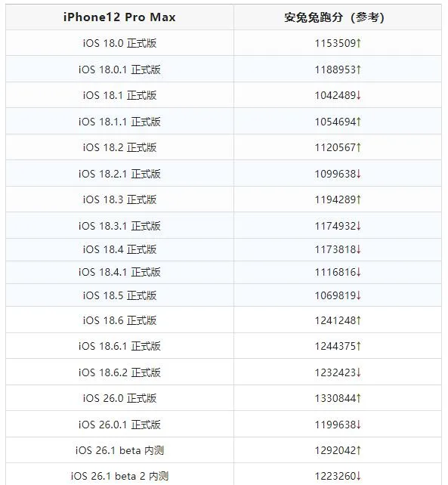This screenshot has width=448, height=485.
Task: Click the green up arrow beside 1241248
Action: coord(359,320)
